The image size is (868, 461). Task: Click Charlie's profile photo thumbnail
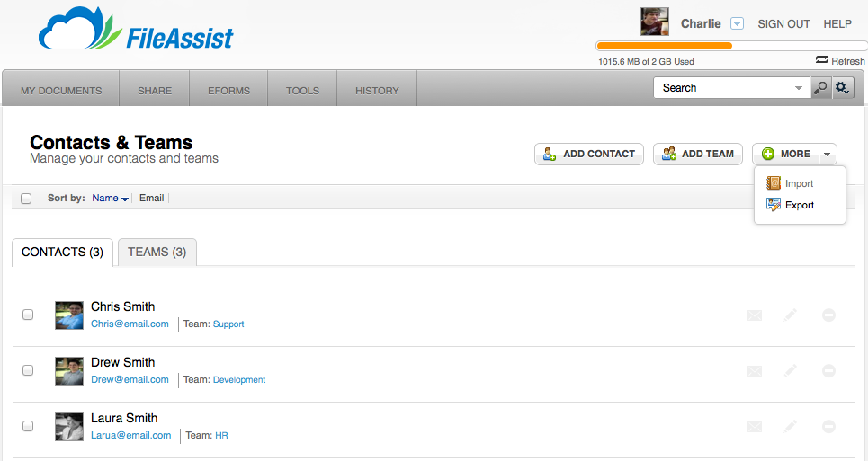coord(655,22)
